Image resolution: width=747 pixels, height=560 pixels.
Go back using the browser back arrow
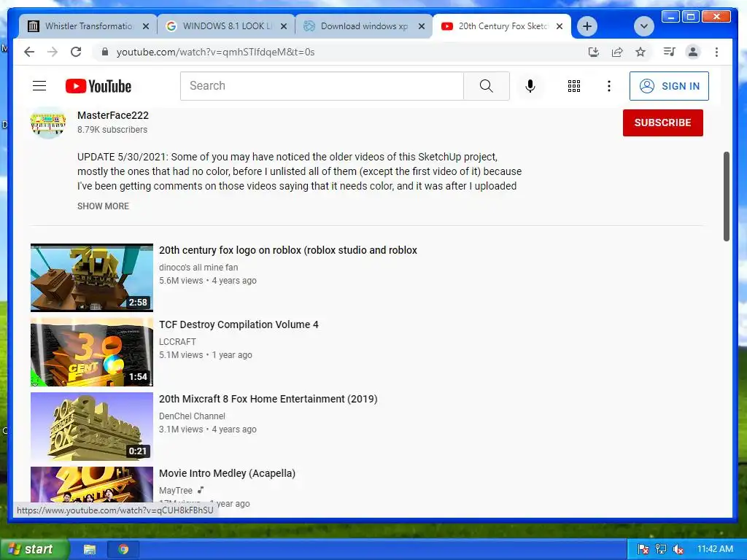29,52
